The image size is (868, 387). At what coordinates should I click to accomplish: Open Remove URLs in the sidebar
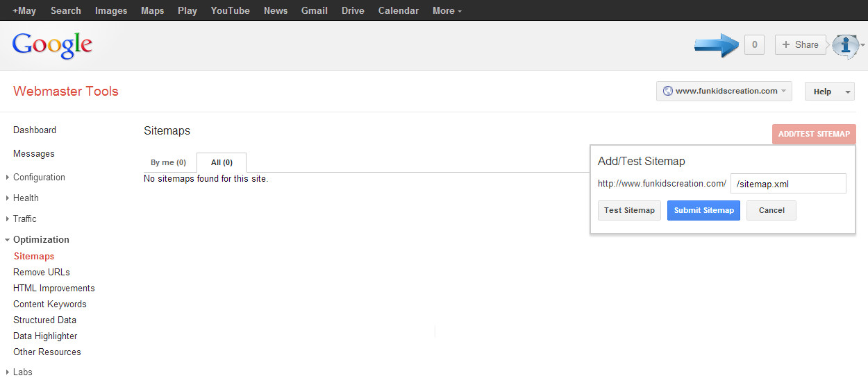coord(42,272)
